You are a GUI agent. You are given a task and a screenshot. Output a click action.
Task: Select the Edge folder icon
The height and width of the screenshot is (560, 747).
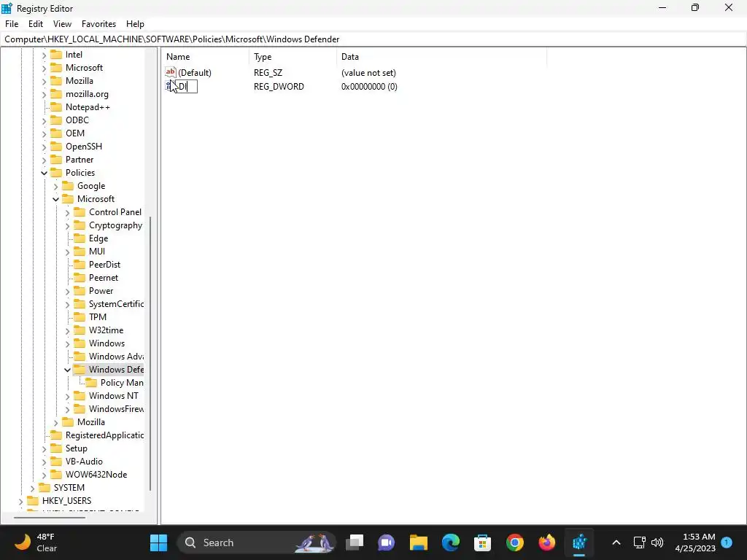click(x=80, y=238)
